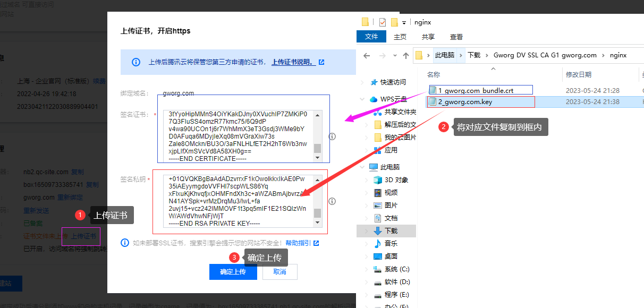644x308 pixels.
Task: Expand the 快速访问 tree node
Action: pos(363,82)
